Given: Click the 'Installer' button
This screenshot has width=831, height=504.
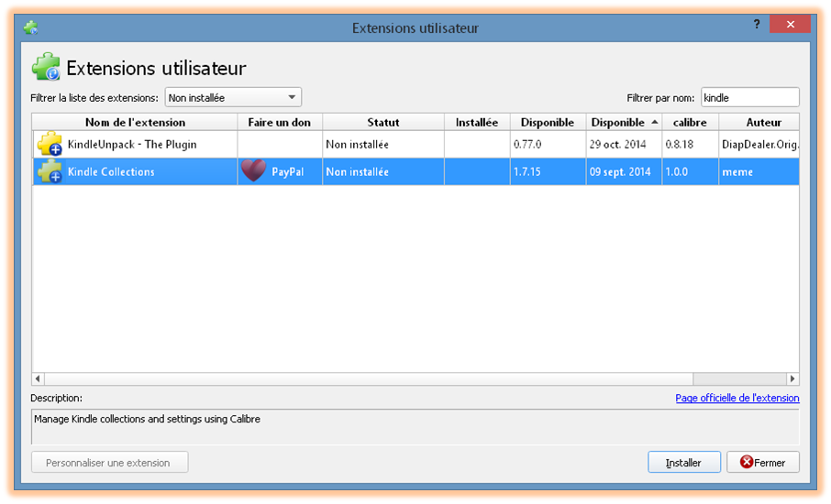Looking at the screenshot, I should pos(683,462).
